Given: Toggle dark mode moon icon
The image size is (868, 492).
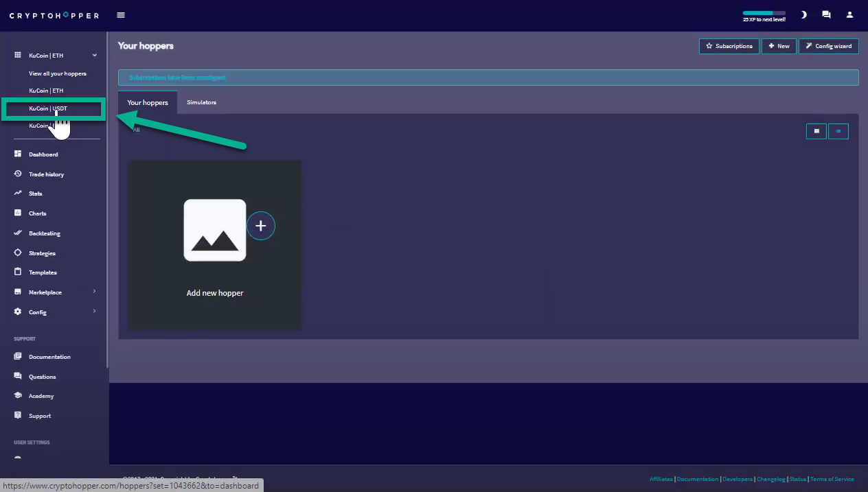Looking at the screenshot, I should click(x=803, y=14).
